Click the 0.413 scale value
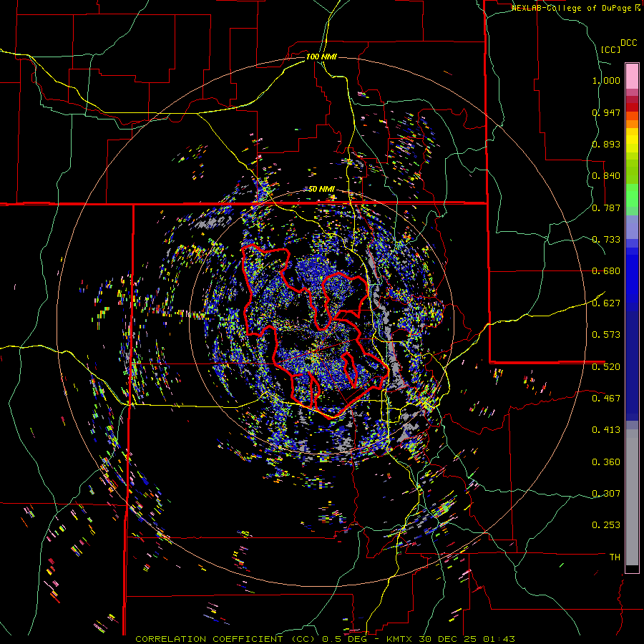The height and width of the screenshot is (644, 644). tap(606, 430)
